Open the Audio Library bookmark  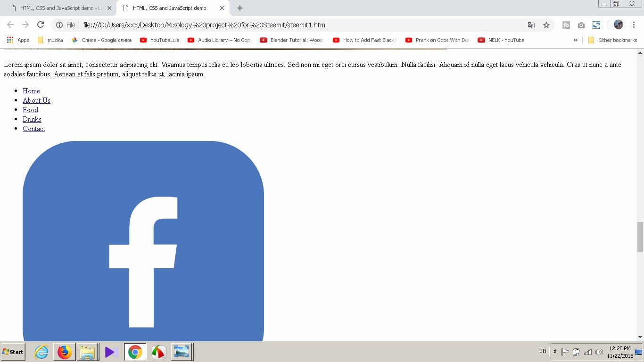coord(219,40)
